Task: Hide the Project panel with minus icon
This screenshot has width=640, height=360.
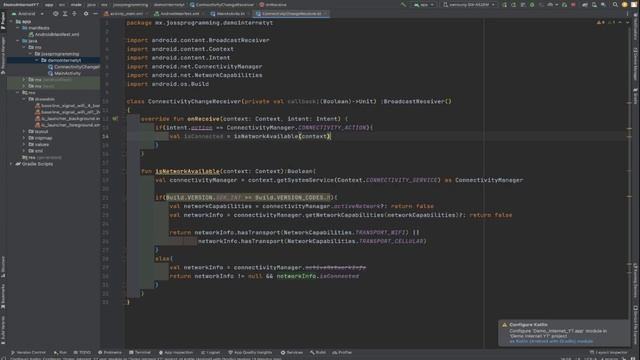Action: coord(95,13)
